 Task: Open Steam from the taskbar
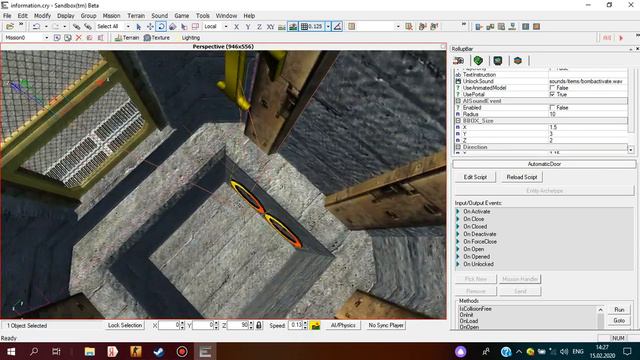tap(159, 351)
